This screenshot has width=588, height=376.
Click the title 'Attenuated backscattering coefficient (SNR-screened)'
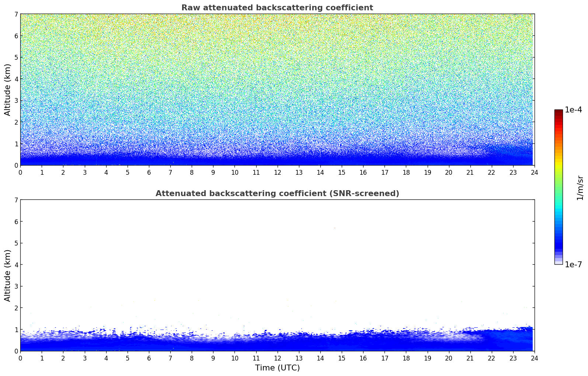(277, 194)
